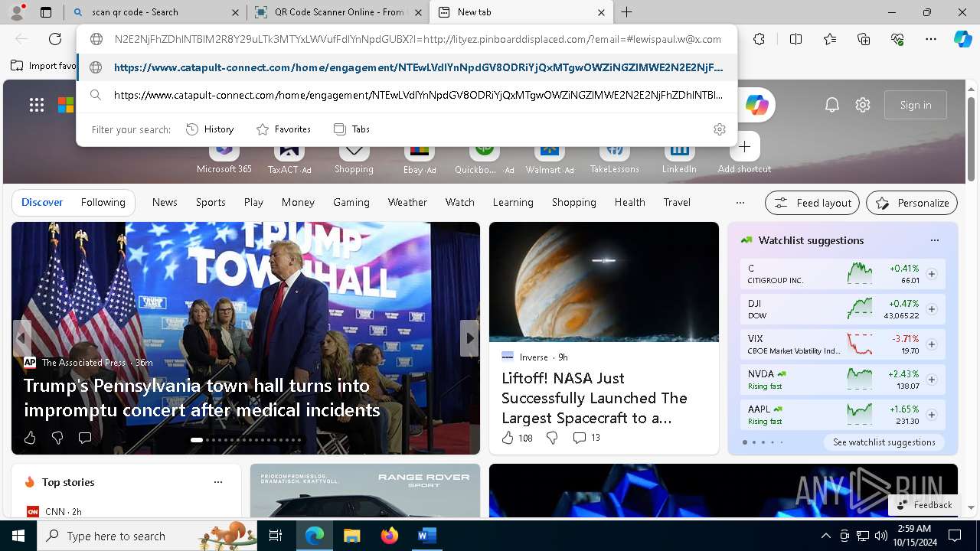Open Browser essentials heart icon
The image size is (980, 551).
coord(897,39)
